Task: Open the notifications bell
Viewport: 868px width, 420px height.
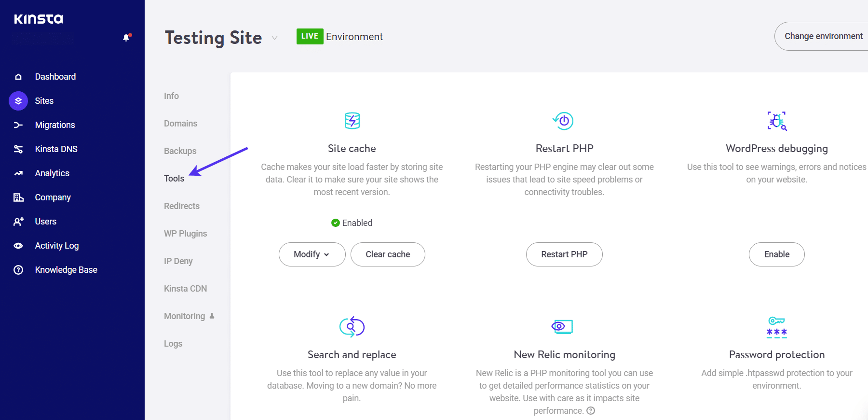Action: [x=127, y=38]
